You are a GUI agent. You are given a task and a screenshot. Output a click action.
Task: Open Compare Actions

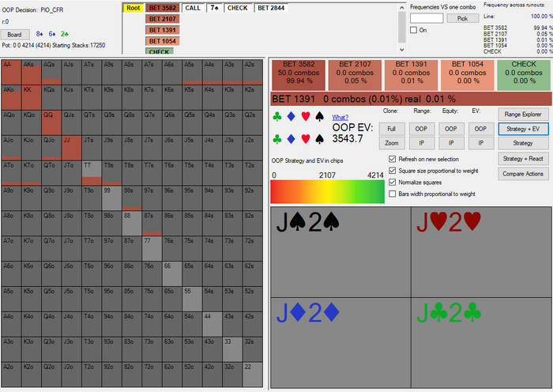(523, 174)
